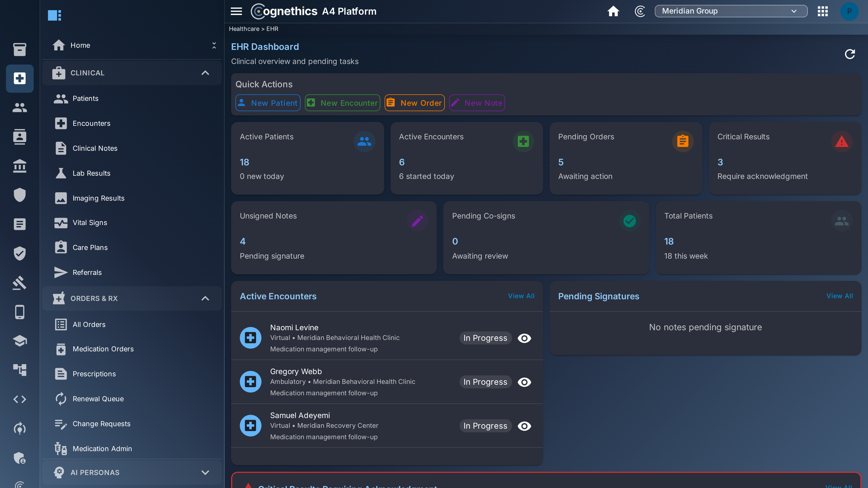The image size is (868, 488).
Task: View Samuel Adeyemi encounter via eye icon
Action: [x=524, y=426]
